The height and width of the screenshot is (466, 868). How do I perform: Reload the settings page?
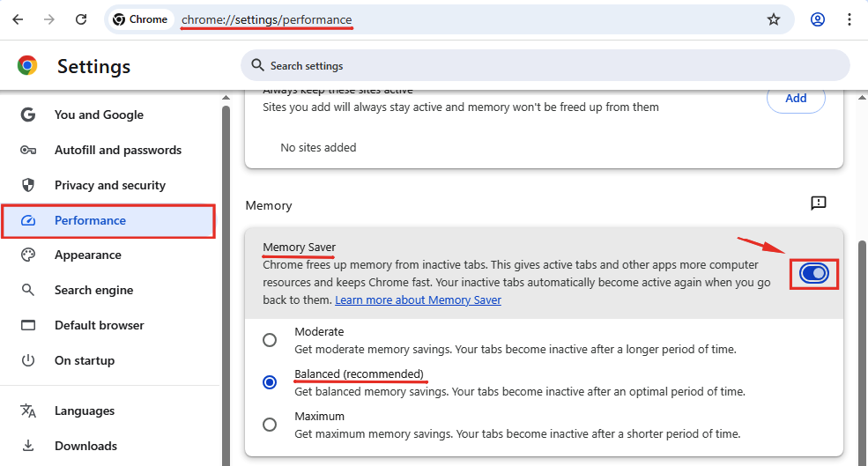point(81,19)
